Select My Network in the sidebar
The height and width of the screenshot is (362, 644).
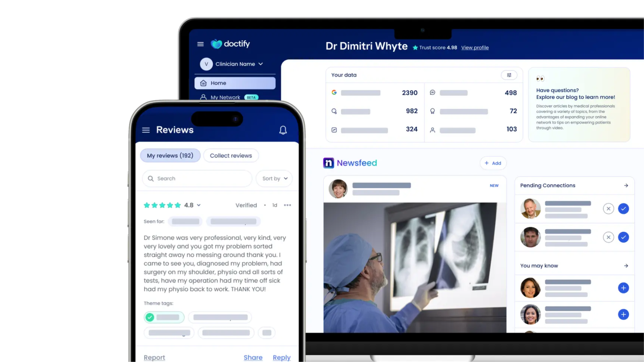[x=225, y=97]
